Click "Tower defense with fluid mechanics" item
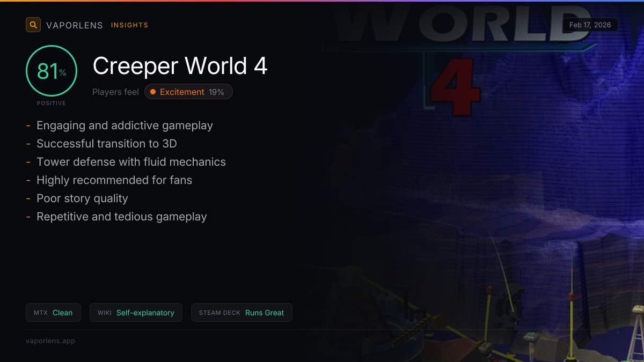Screen dimensions: 644x362 pyautogui.click(x=131, y=162)
